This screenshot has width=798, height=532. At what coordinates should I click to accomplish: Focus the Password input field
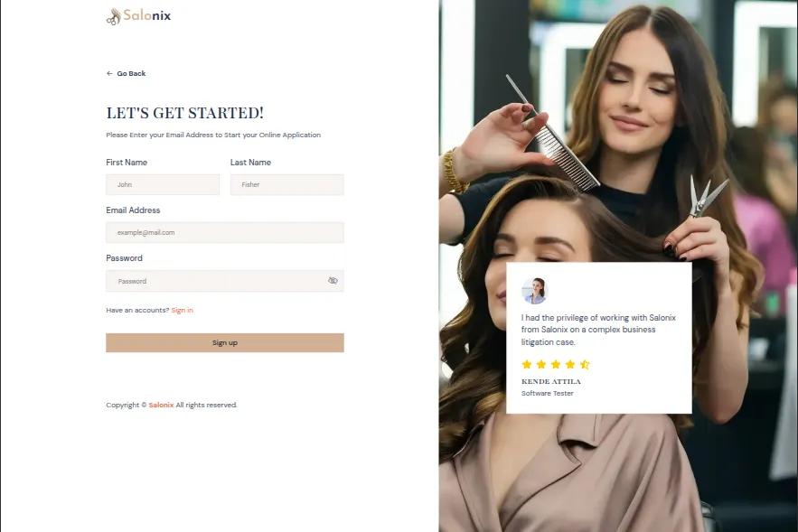point(225,281)
